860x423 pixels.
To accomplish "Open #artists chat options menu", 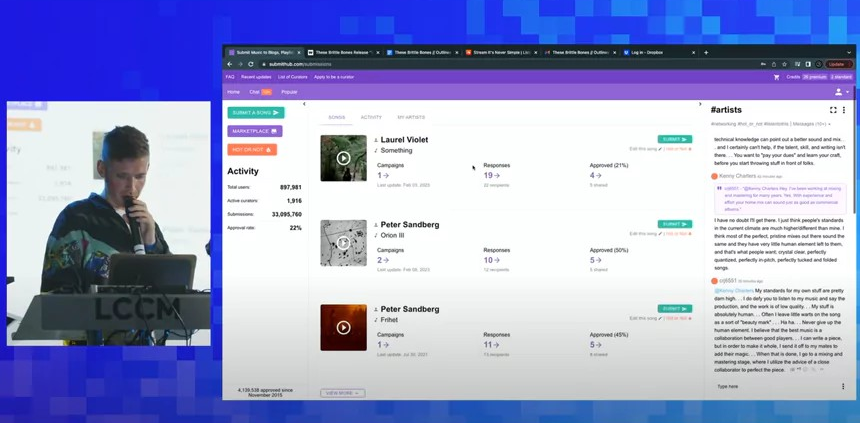I will 844,110.
